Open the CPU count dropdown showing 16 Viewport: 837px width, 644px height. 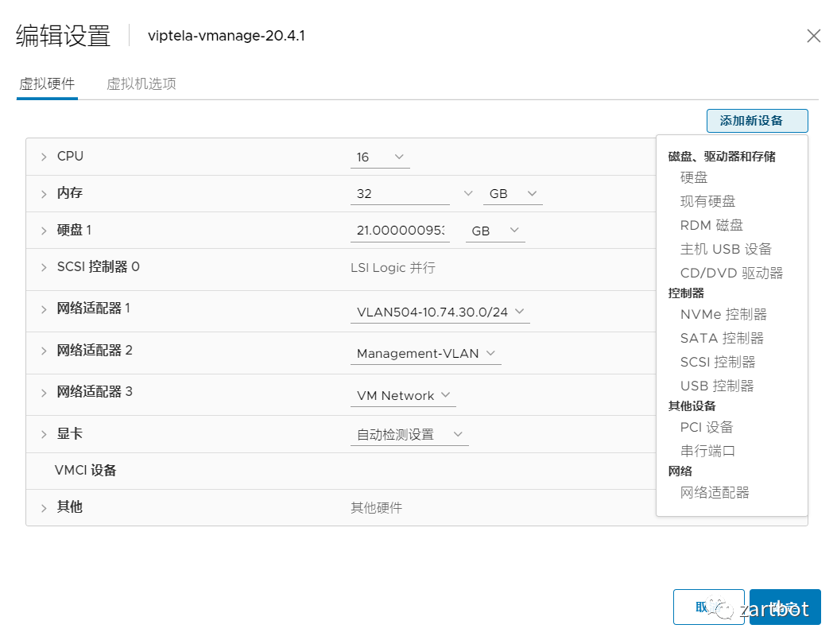click(x=380, y=157)
